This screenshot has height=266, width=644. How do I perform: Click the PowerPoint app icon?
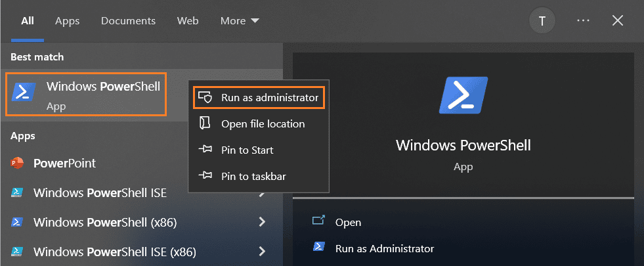[x=18, y=163]
